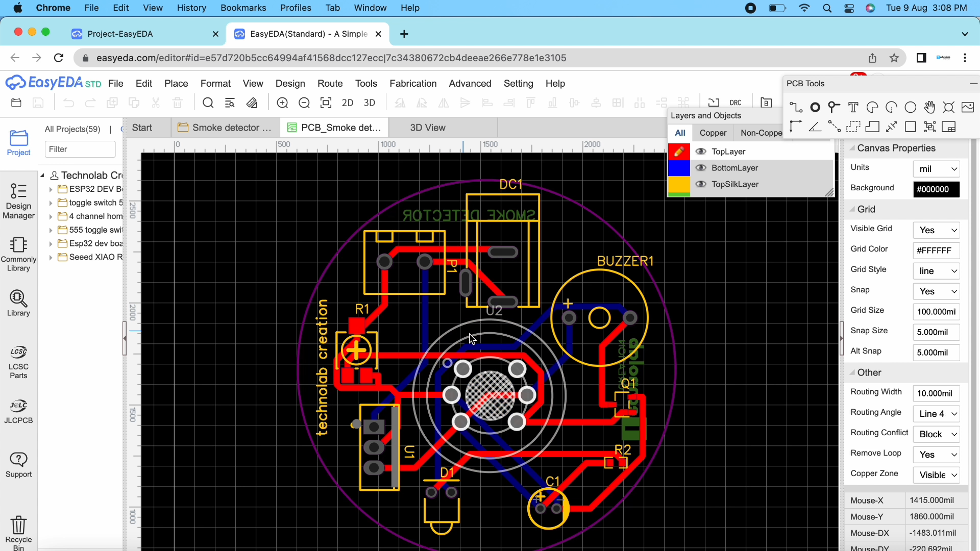Open the Units dropdown
This screenshot has height=551, width=980.
pos(936,169)
